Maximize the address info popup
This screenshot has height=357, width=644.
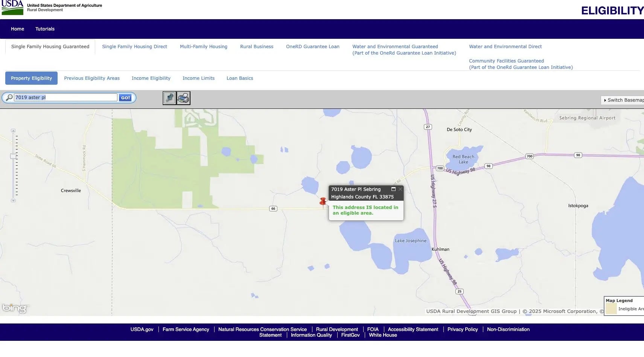393,189
